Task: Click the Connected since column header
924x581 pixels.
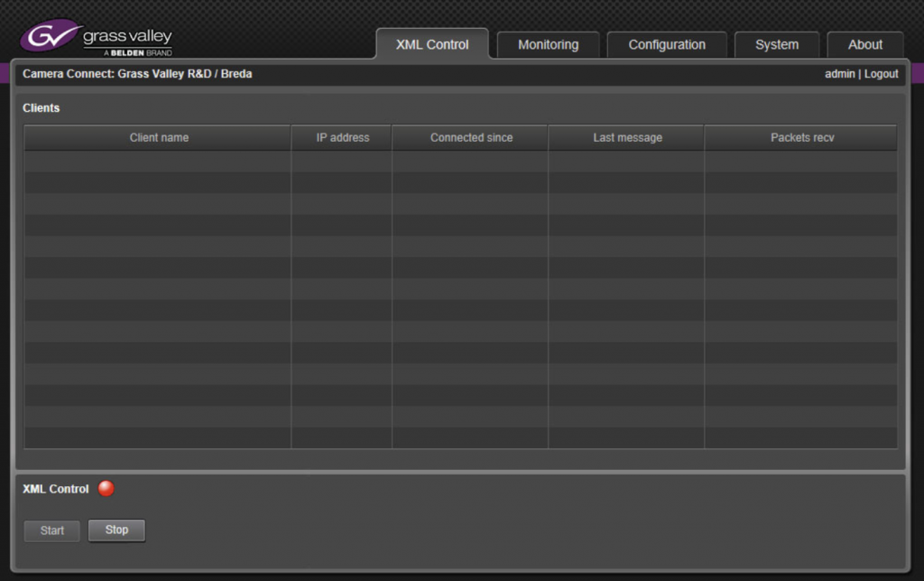Action: tap(470, 137)
